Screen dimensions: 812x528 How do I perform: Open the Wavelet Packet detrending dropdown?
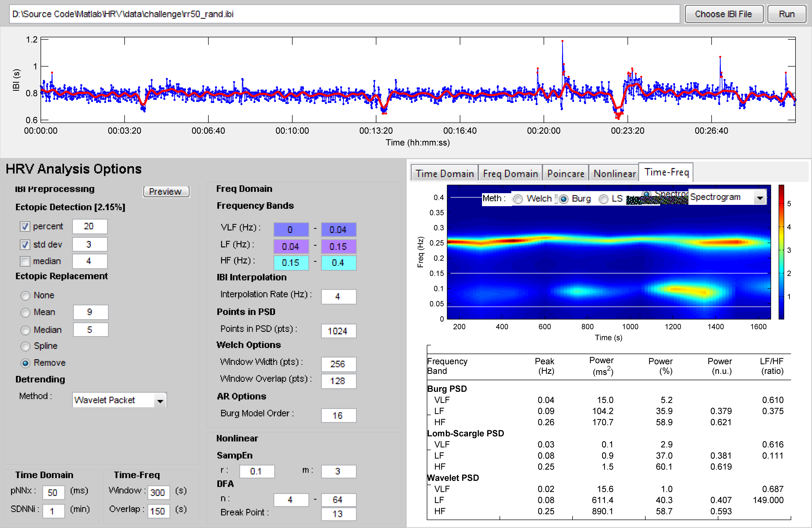(160, 401)
